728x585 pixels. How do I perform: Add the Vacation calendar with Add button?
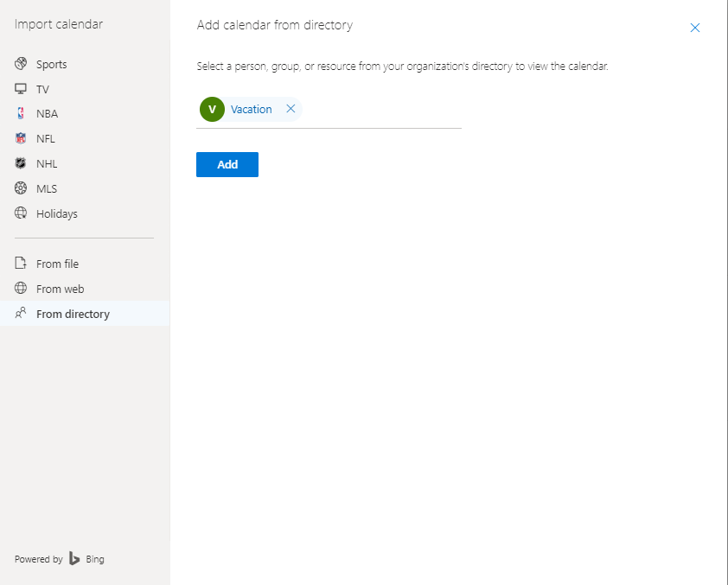click(227, 164)
